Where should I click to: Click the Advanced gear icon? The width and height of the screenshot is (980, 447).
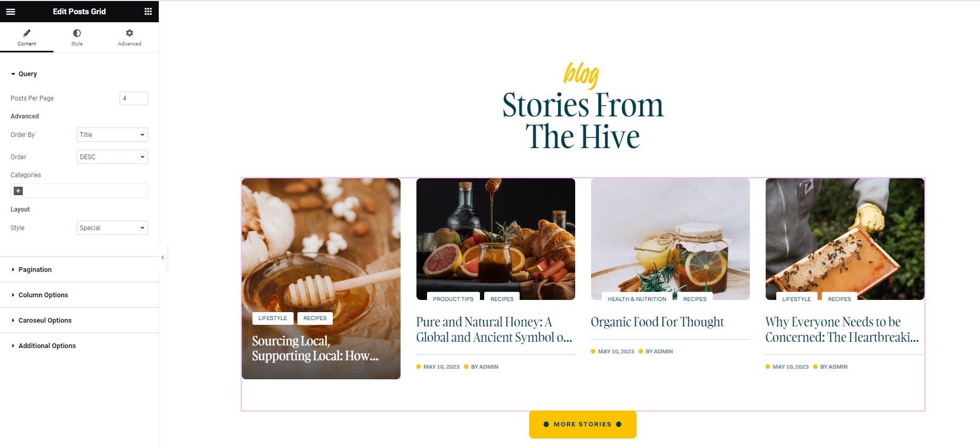pos(130,33)
